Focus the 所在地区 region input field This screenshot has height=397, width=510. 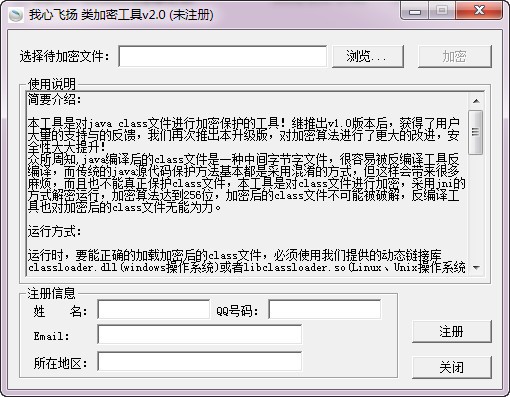pos(200,361)
